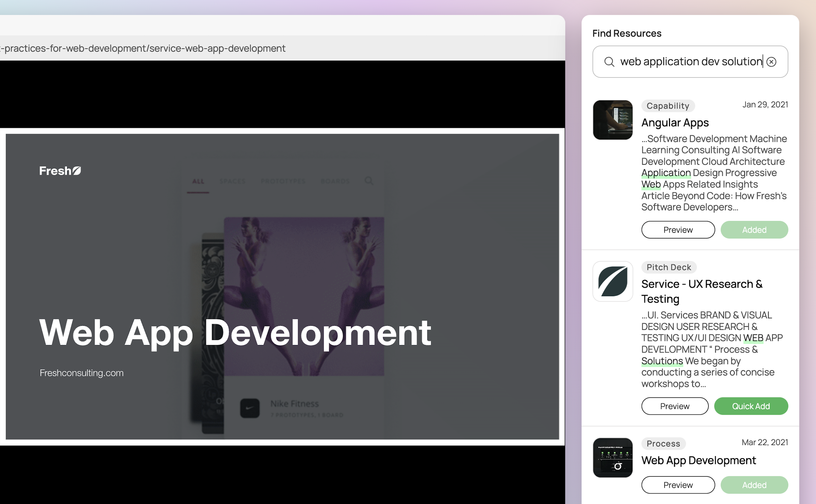Open the Angular Apps title
The height and width of the screenshot is (504, 816).
[x=675, y=123]
